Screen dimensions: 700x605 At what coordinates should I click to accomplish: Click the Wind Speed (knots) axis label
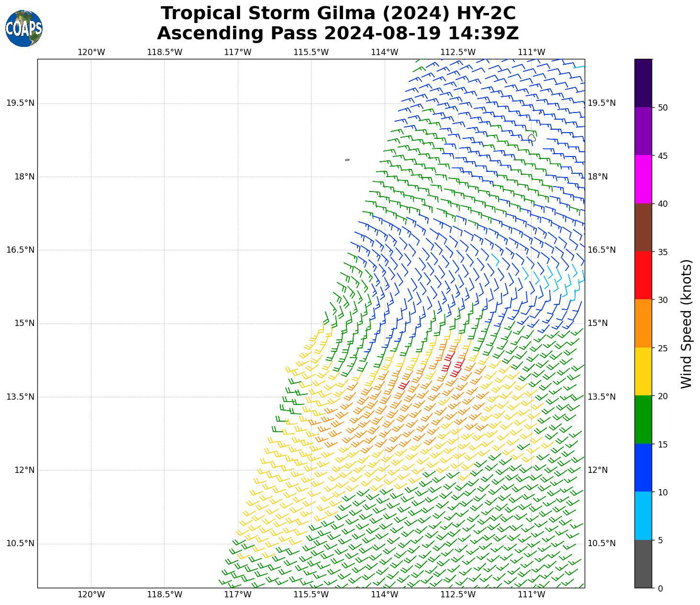(x=686, y=324)
